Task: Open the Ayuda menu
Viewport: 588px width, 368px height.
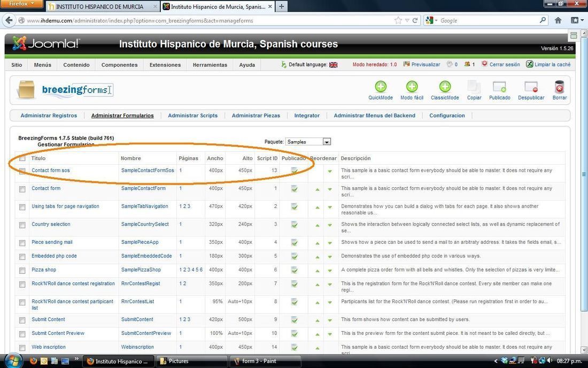Action: [247, 65]
